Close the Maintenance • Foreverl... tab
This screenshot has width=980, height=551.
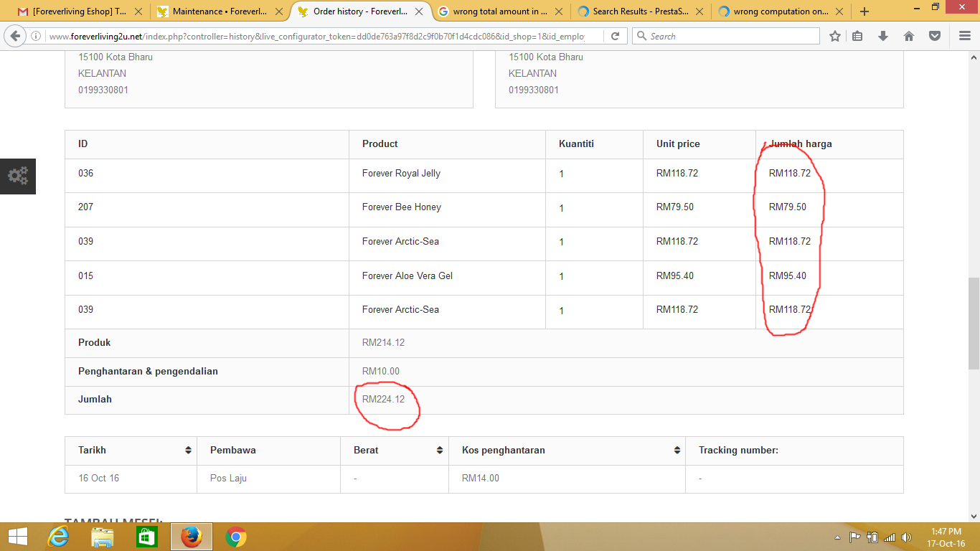[x=279, y=11]
